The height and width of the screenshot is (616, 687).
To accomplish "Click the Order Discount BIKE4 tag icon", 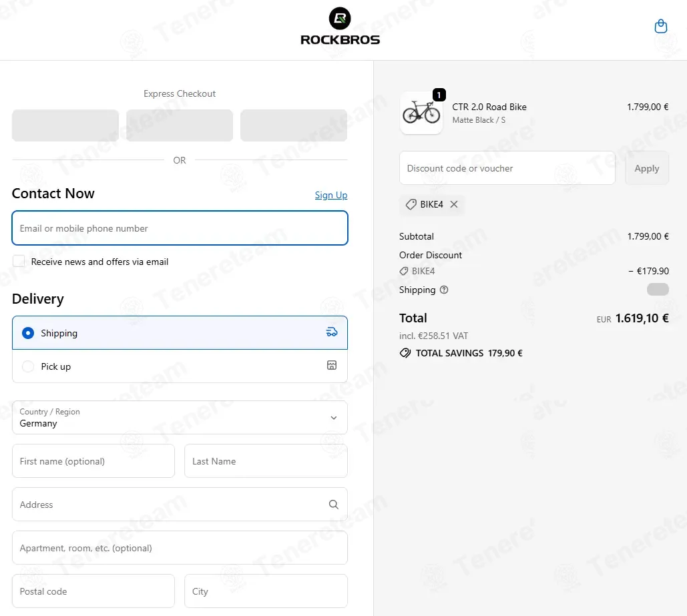I will 403,271.
